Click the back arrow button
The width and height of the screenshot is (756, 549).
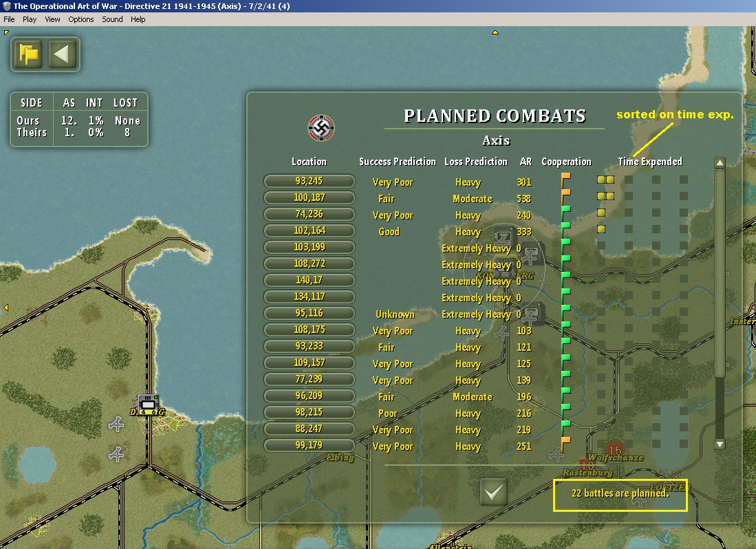63,54
